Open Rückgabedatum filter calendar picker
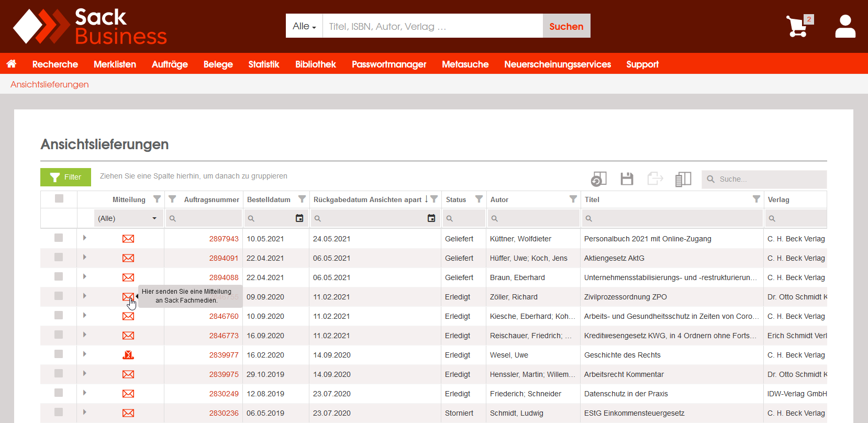Image resolution: width=868 pixels, height=423 pixels. (431, 218)
